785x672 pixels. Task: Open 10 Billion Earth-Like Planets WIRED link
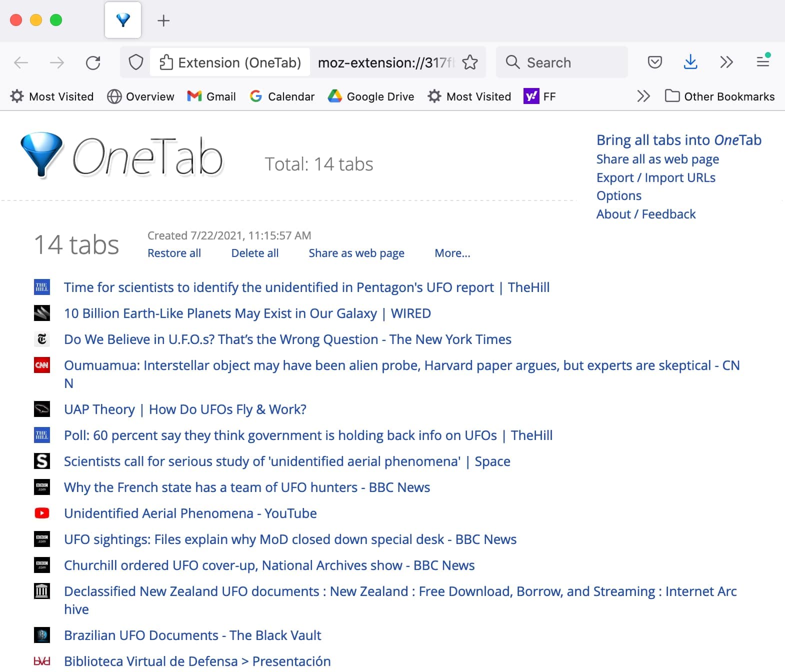pos(247,313)
